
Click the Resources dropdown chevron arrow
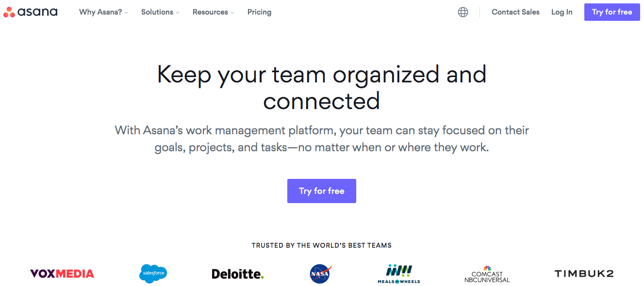(232, 13)
